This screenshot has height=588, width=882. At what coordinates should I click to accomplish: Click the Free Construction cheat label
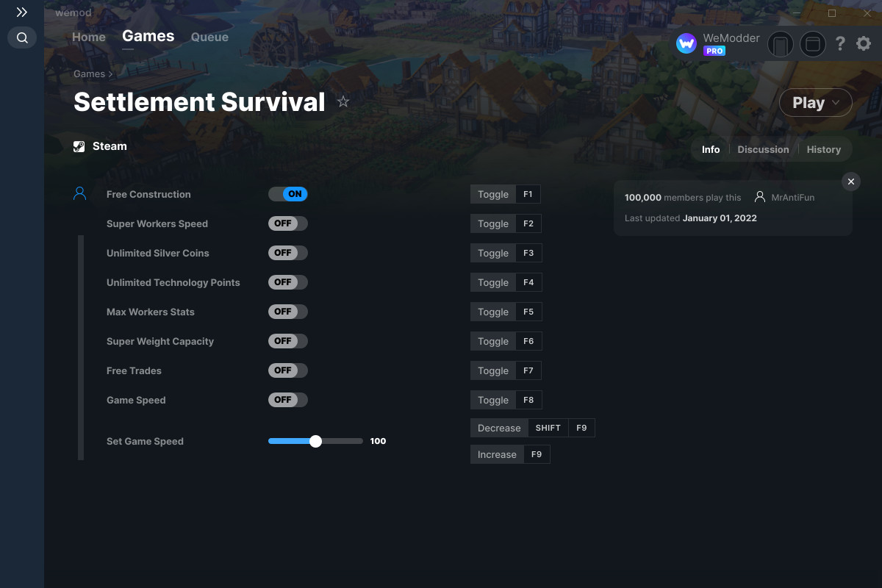tap(148, 194)
